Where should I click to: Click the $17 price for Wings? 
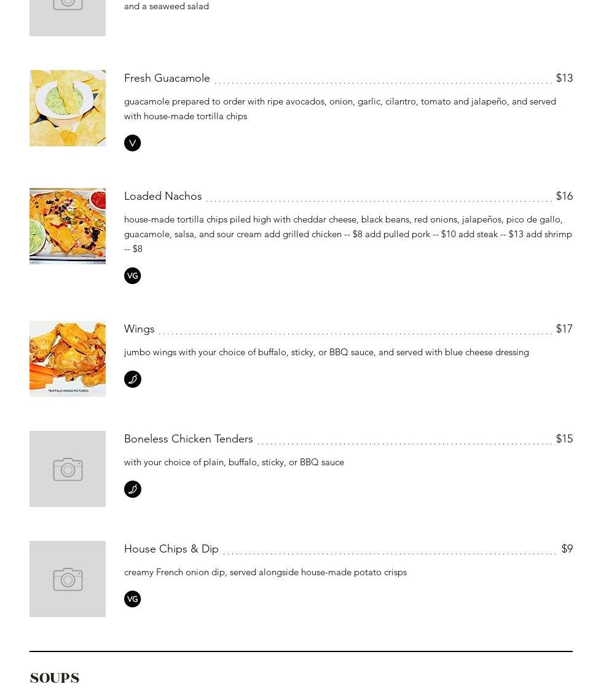[x=564, y=329]
